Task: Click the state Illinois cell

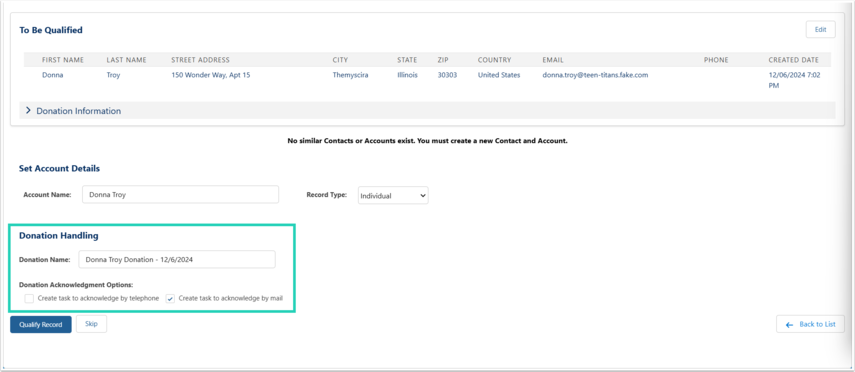Action: tap(407, 75)
